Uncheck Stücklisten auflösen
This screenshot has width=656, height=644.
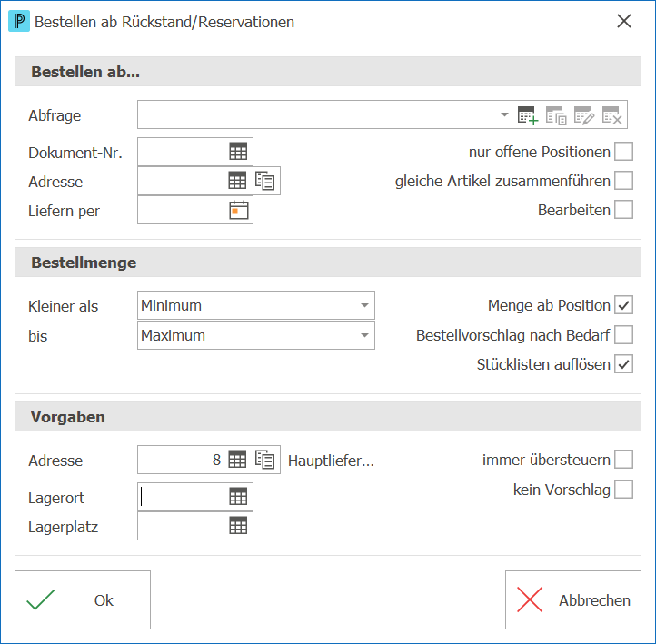tap(623, 364)
